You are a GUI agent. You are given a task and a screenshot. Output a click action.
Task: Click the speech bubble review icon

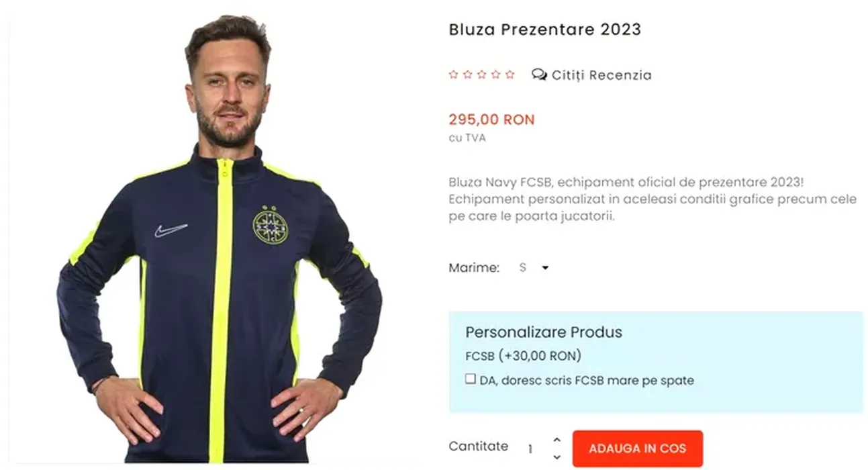tap(539, 75)
